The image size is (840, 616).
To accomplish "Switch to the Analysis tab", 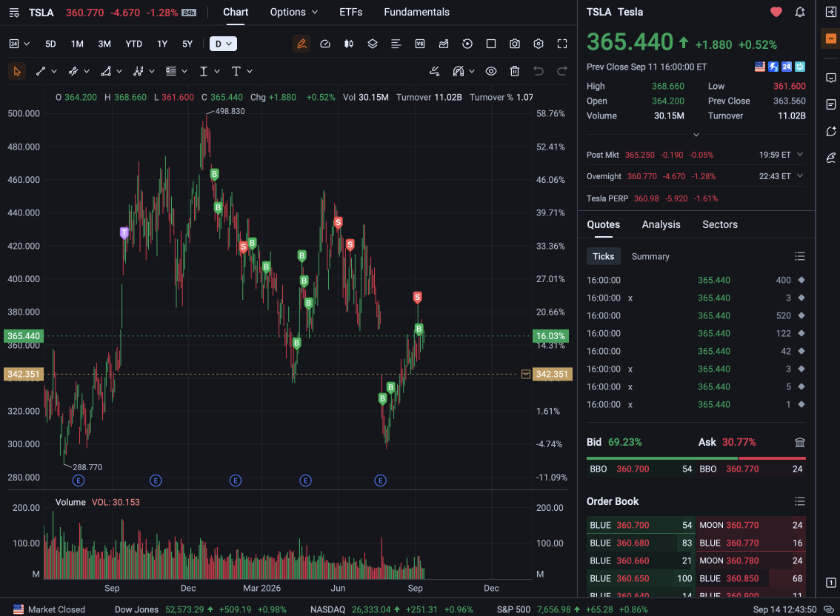I will click(x=661, y=224).
